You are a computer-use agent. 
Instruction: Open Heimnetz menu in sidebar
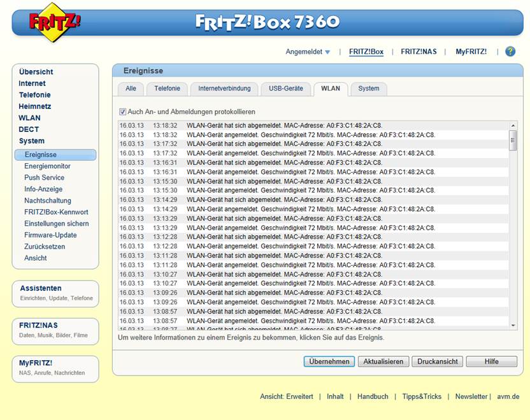pyautogui.click(x=35, y=106)
